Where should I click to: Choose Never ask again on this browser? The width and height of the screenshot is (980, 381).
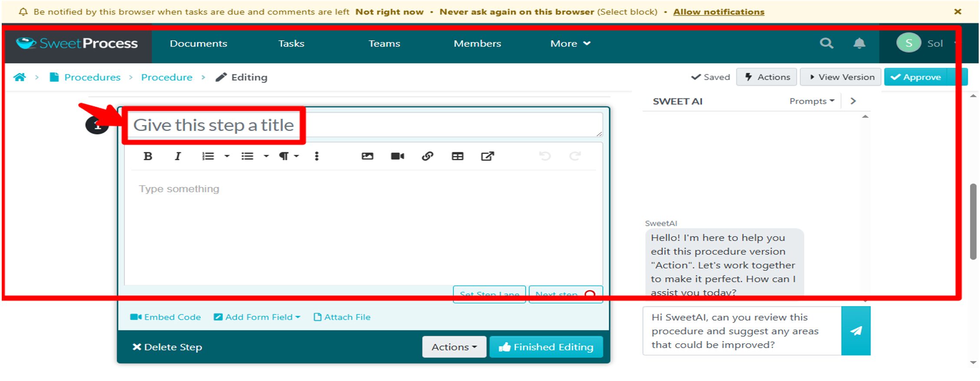tap(516, 12)
